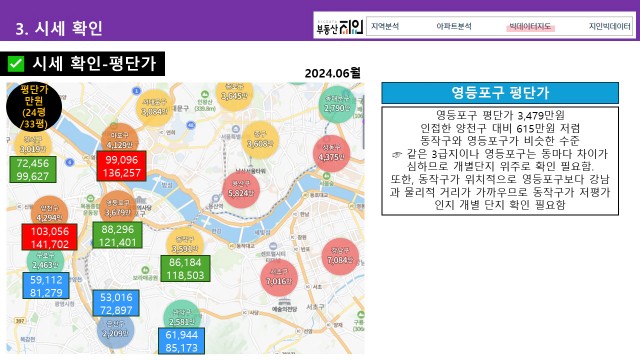Click the green checkmark beside 시세 확인-평단가
Viewport: 640px width, 360px height.
click(16, 64)
